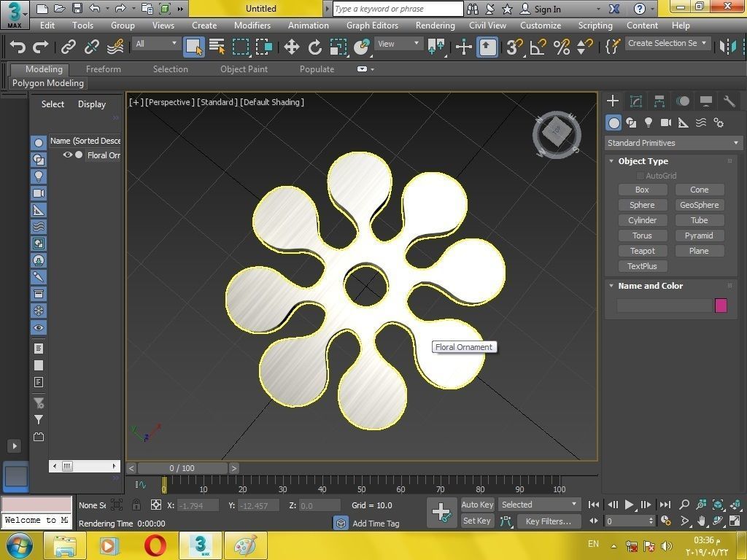Open the Hierarchy command panel tab
Viewport: 747px width, 560px height.
[x=659, y=101]
